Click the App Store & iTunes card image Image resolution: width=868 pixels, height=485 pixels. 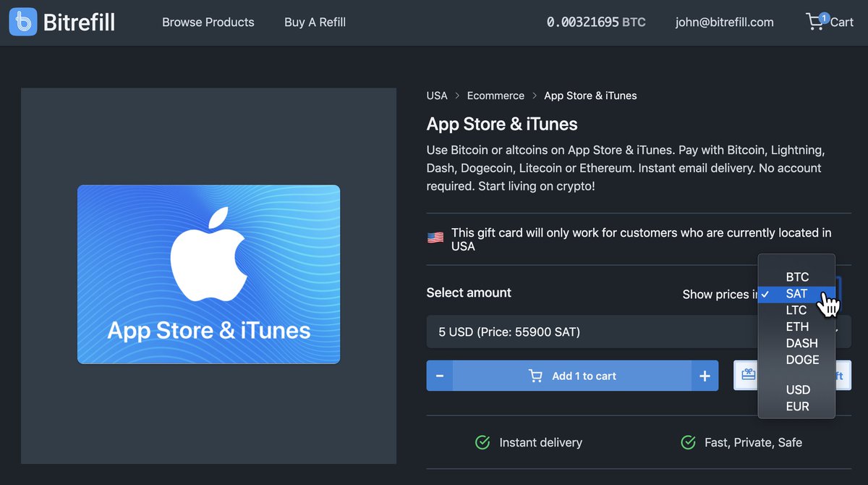tap(208, 274)
